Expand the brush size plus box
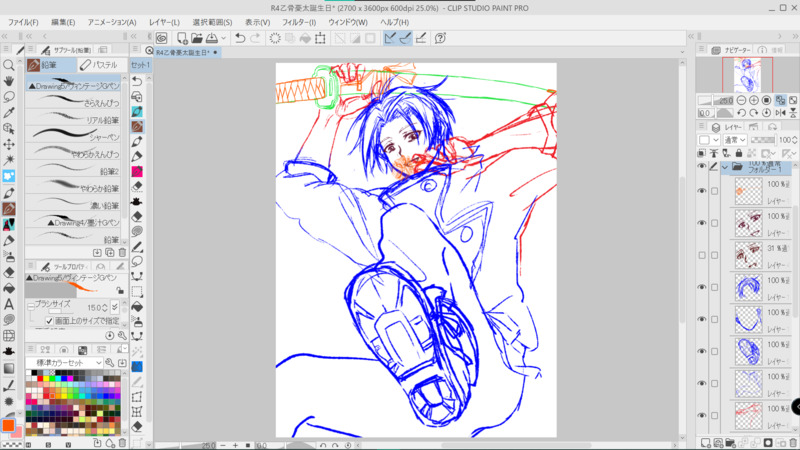Image resolution: width=800 pixels, height=450 pixels. tap(31, 307)
